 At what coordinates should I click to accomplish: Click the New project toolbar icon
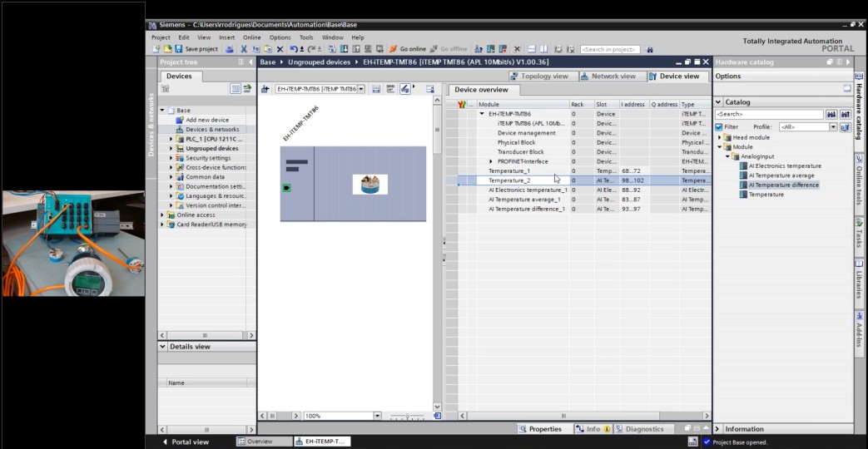156,49
